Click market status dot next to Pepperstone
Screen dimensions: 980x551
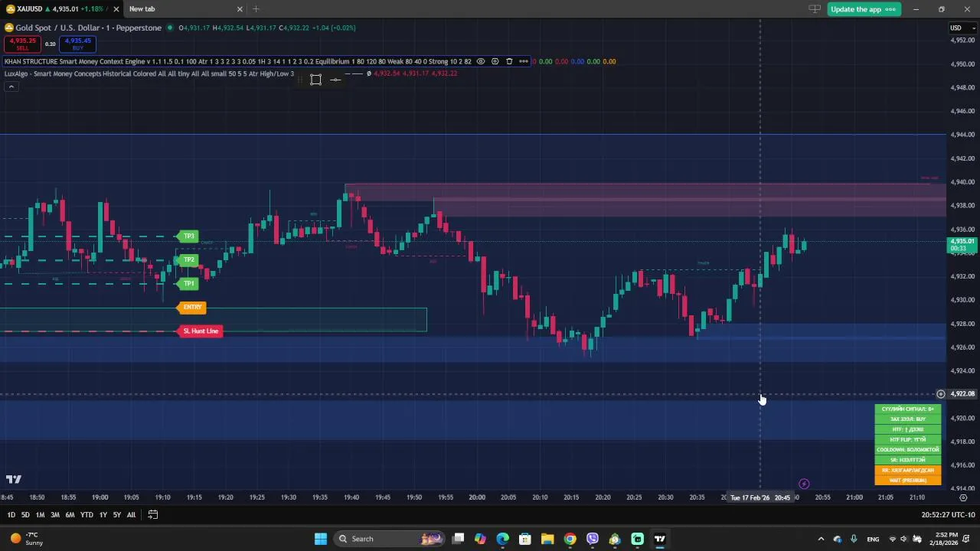click(x=170, y=28)
